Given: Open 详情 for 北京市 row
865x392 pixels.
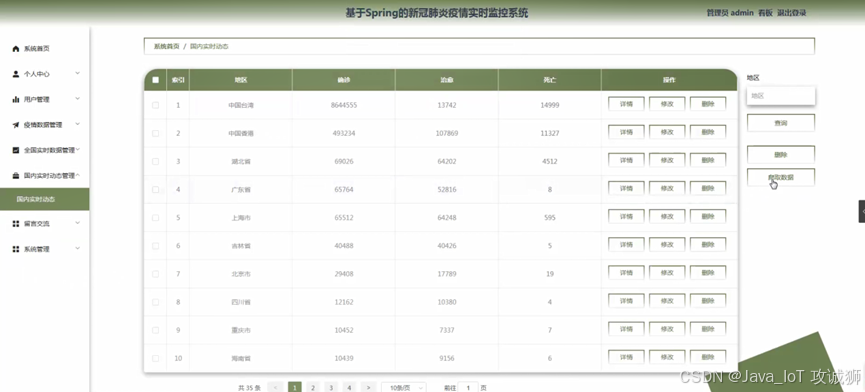Looking at the screenshot, I should (x=626, y=273).
